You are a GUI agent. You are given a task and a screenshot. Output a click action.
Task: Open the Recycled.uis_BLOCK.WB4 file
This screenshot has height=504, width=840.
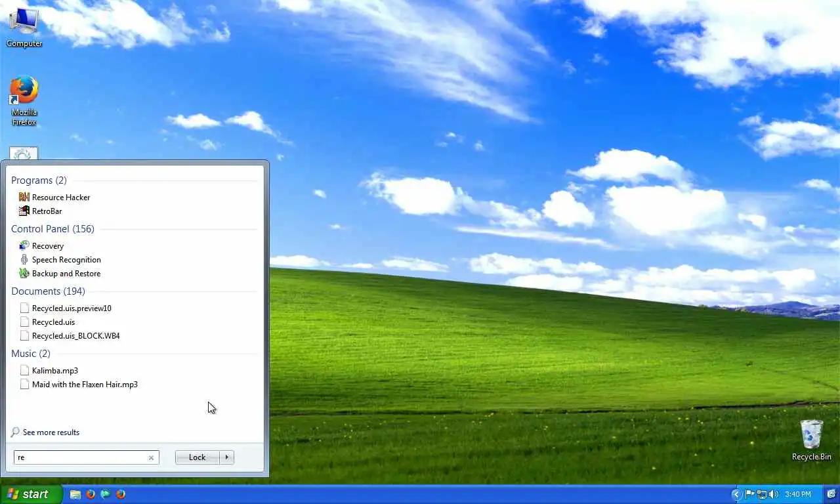point(70,335)
